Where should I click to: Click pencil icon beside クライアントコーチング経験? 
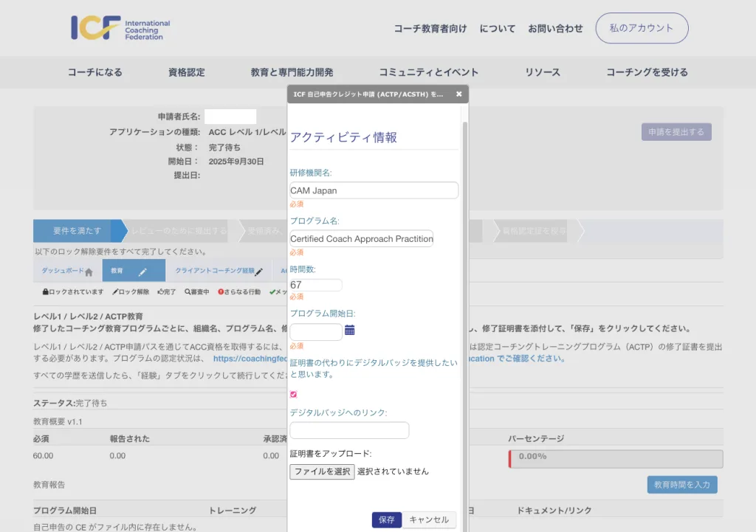tap(259, 272)
